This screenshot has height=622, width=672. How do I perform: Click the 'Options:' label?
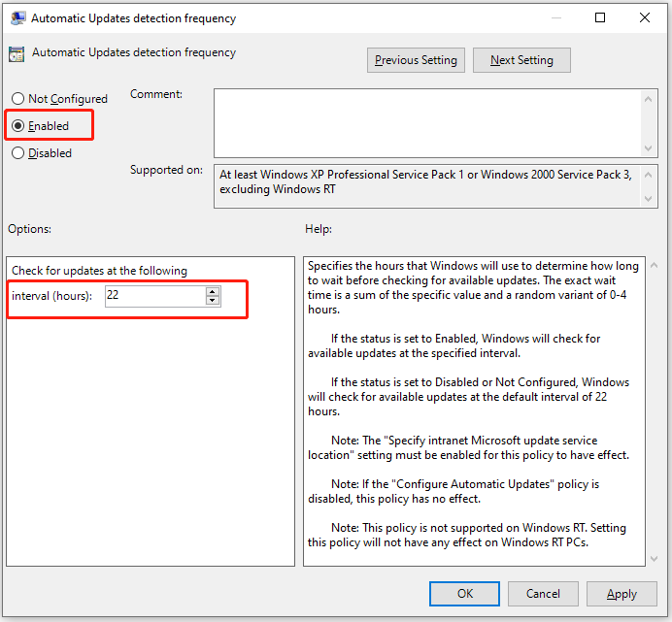(29, 229)
